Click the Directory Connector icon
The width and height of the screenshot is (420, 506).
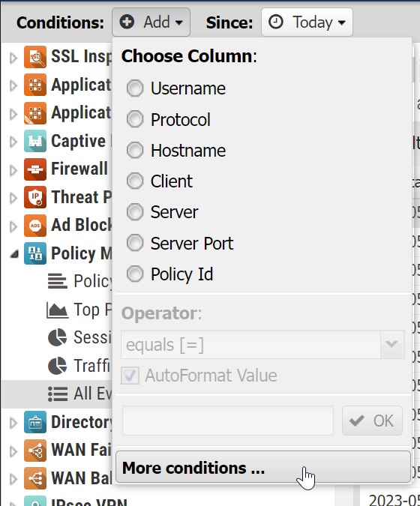point(34,422)
